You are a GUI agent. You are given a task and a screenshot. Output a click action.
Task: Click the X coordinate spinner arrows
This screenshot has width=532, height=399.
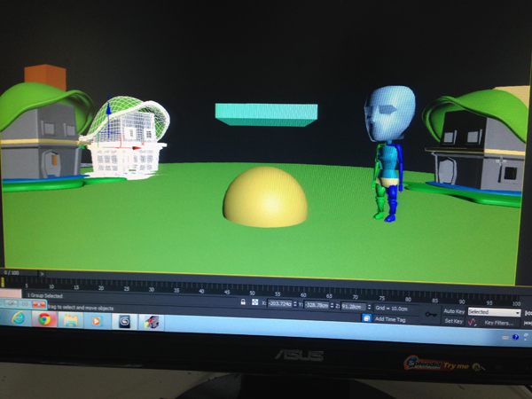coord(295,304)
